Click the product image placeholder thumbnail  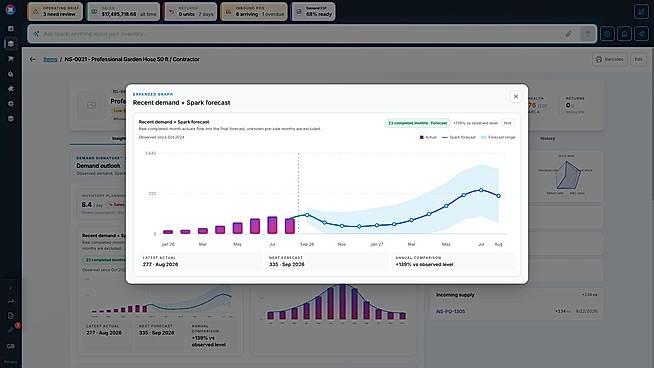pyautogui.click(x=92, y=105)
